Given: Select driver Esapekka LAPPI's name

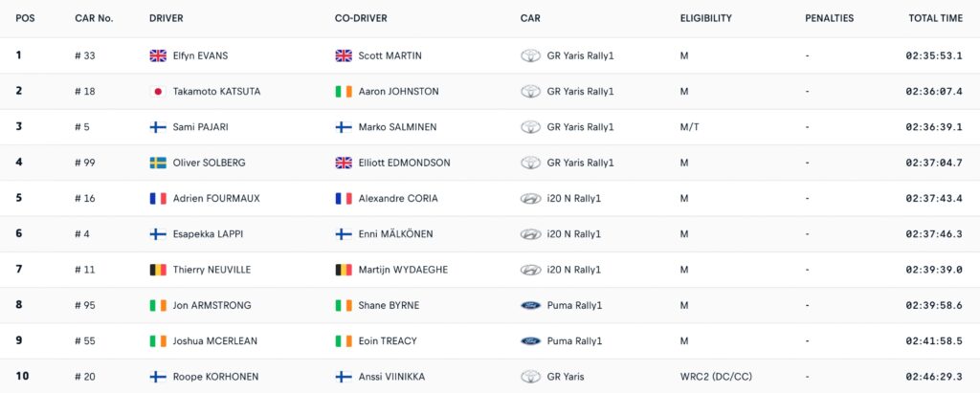Looking at the screenshot, I should click(207, 234).
